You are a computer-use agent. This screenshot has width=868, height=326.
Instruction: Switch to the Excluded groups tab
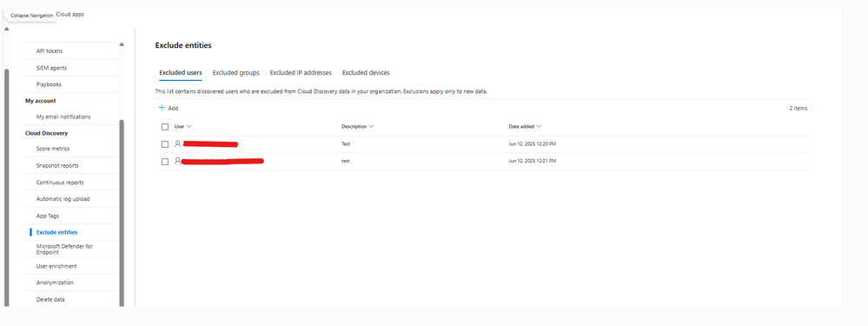(235, 72)
